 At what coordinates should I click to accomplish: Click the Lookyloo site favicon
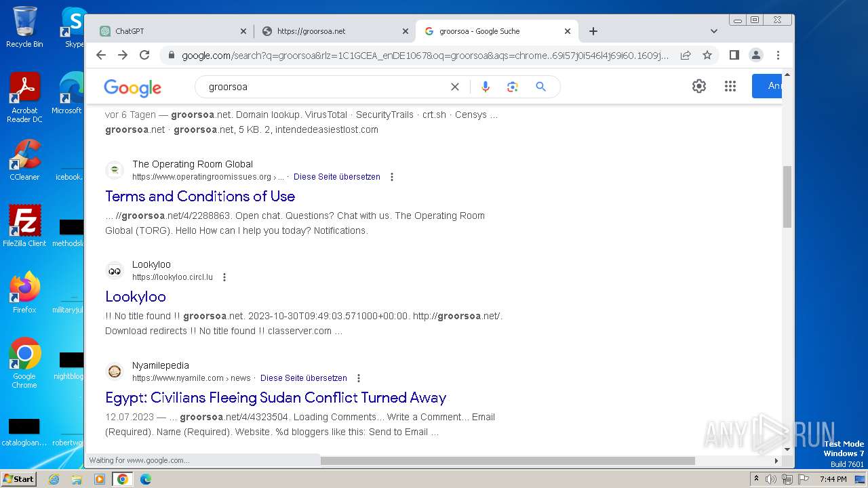115,270
